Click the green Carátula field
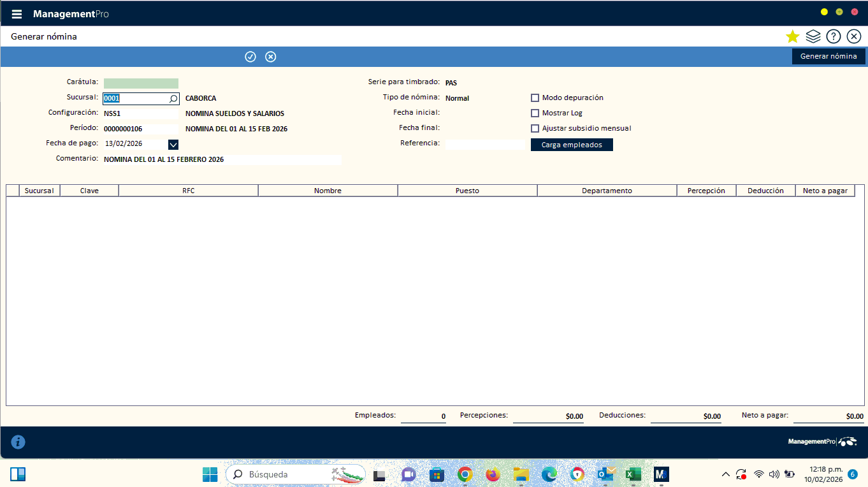This screenshot has height=487, width=868. (x=141, y=83)
